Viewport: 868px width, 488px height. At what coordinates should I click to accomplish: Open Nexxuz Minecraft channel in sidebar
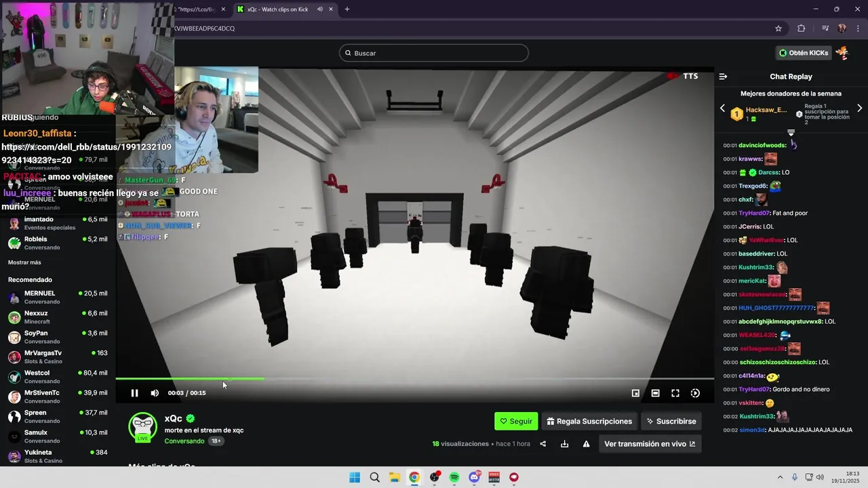tap(58, 317)
